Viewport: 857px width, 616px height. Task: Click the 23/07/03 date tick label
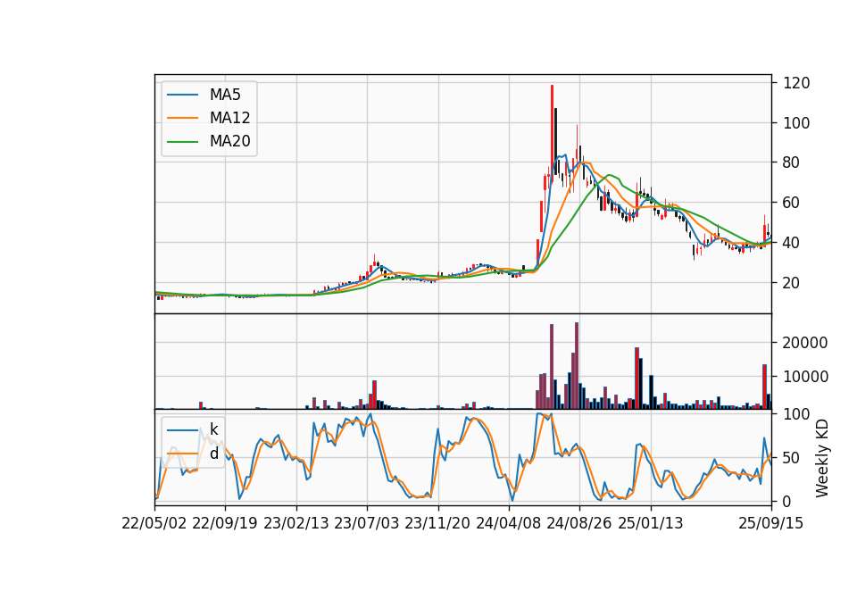click(367, 523)
